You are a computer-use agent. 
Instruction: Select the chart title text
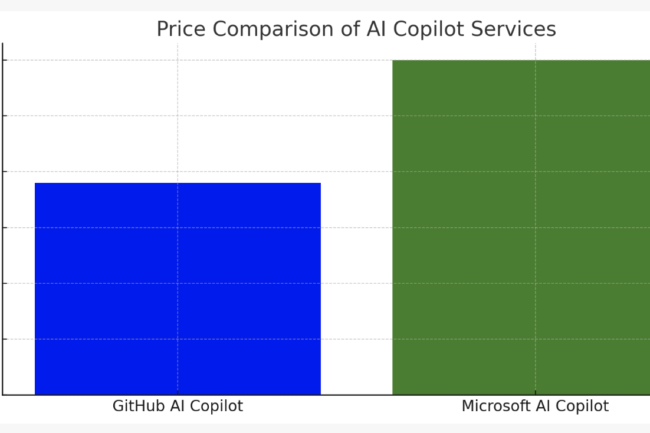[356, 30]
